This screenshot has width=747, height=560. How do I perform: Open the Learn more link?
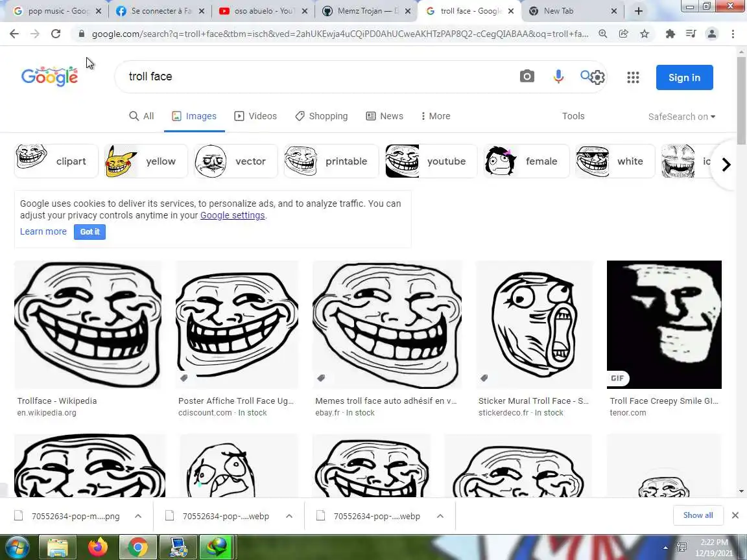43,231
